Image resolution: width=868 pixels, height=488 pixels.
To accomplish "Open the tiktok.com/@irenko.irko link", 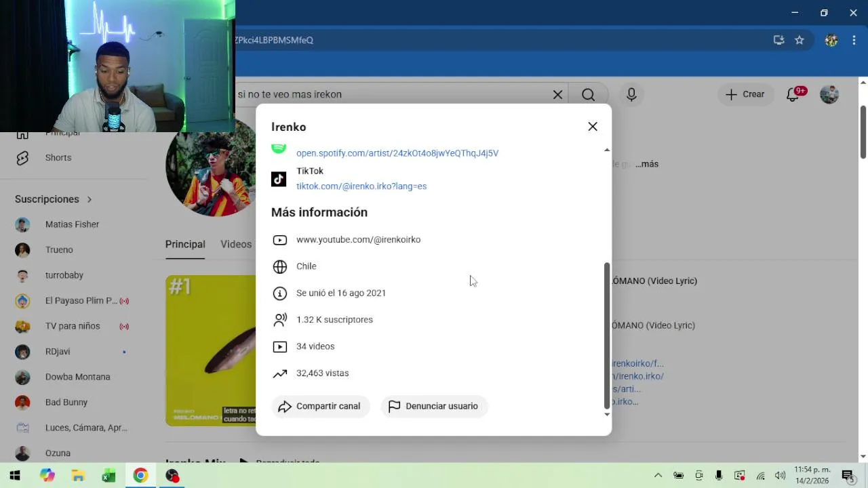I will tap(361, 186).
